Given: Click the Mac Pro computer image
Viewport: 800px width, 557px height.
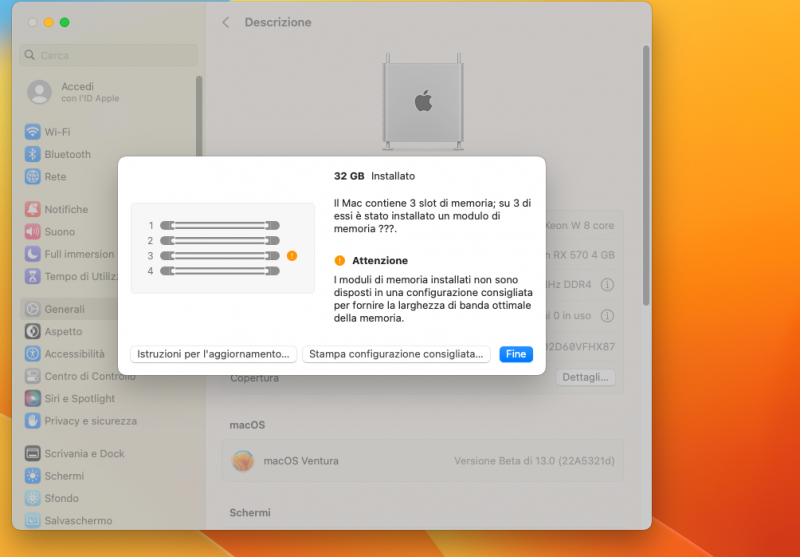Looking at the screenshot, I should [x=423, y=102].
